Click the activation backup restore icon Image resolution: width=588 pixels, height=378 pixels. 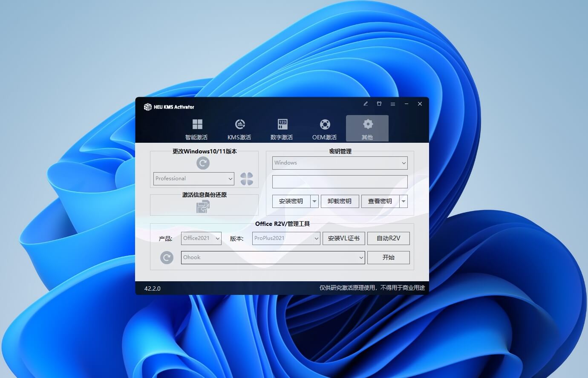tap(203, 207)
